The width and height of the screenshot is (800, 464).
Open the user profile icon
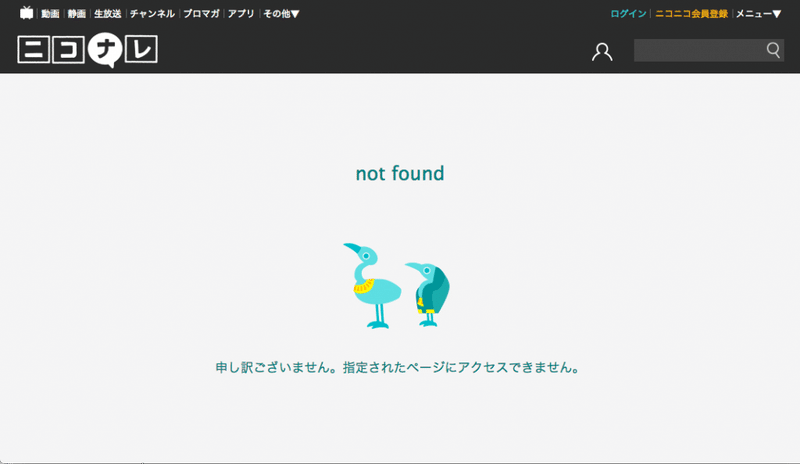(602, 52)
